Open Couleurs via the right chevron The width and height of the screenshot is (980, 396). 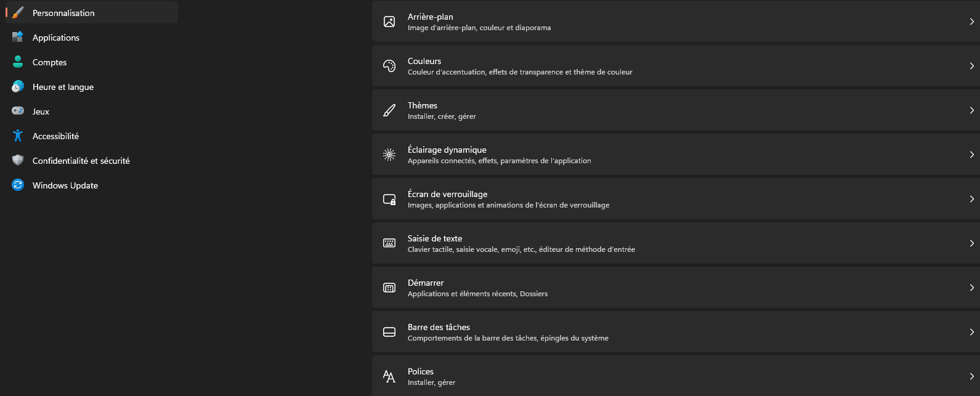click(x=971, y=66)
